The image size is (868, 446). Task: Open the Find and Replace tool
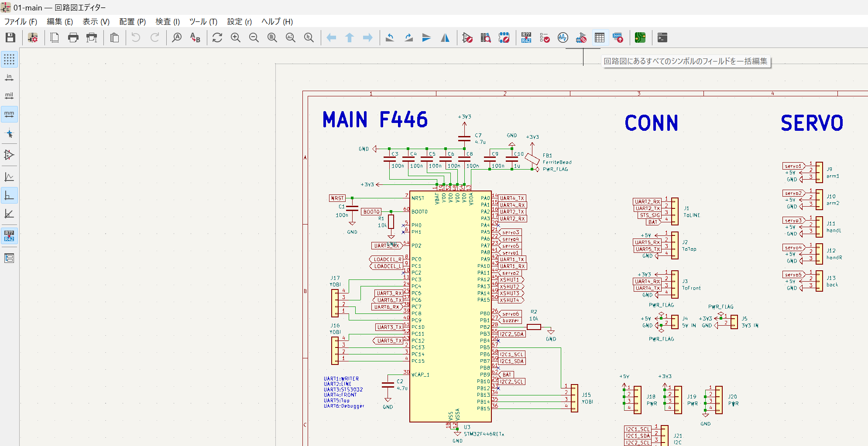(195, 38)
